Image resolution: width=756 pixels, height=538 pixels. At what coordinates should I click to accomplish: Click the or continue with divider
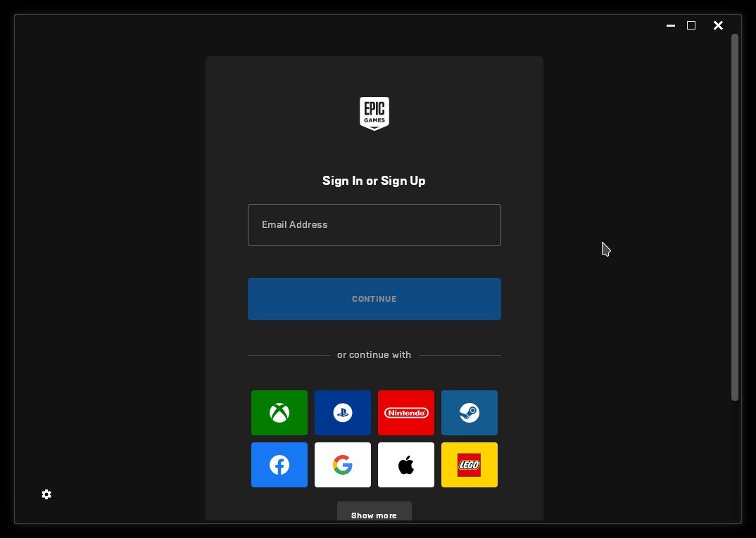[374, 355]
